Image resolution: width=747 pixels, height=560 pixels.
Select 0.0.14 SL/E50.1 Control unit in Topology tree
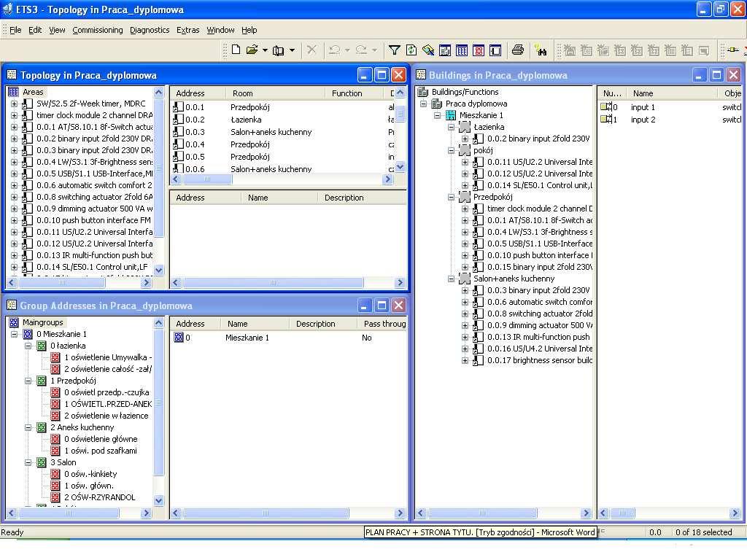coord(92,267)
